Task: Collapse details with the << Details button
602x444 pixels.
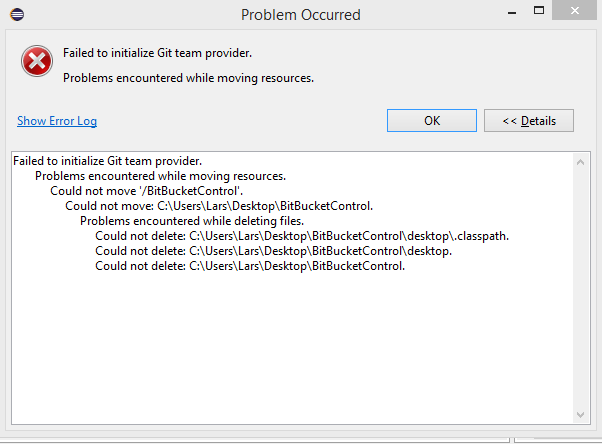Action: coord(529,121)
